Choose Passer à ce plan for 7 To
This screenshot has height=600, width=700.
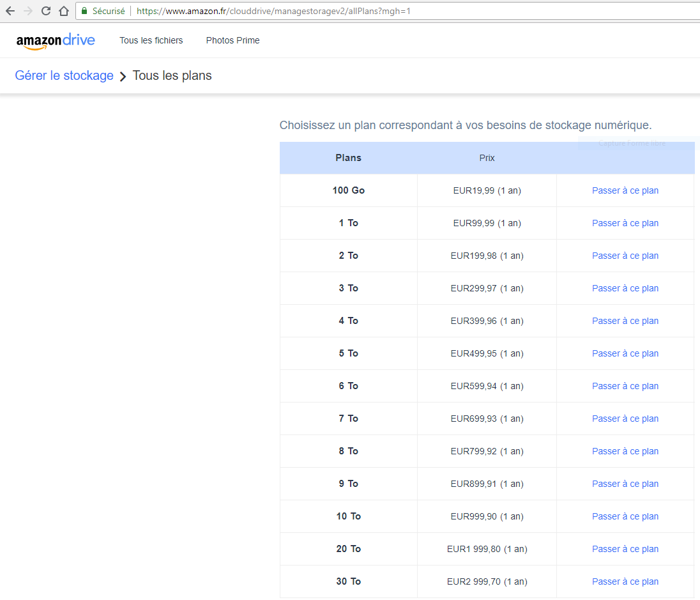(x=625, y=419)
